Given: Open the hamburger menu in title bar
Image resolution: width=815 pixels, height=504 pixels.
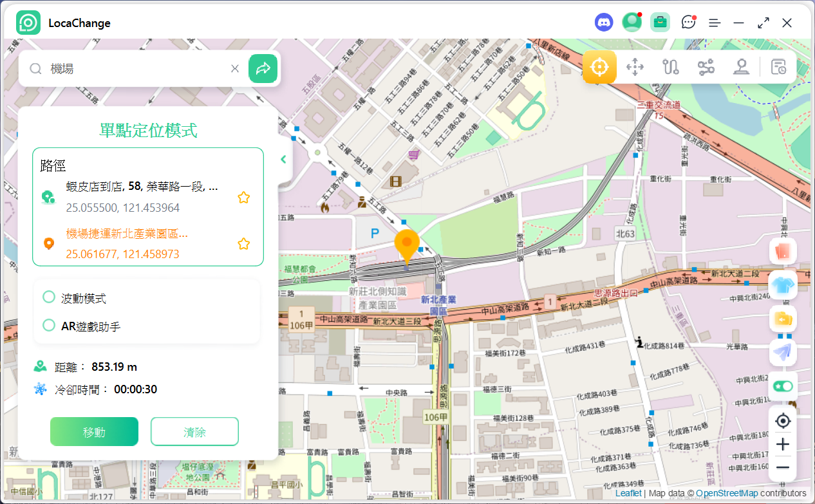Looking at the screenshot, I should point(715,23).
